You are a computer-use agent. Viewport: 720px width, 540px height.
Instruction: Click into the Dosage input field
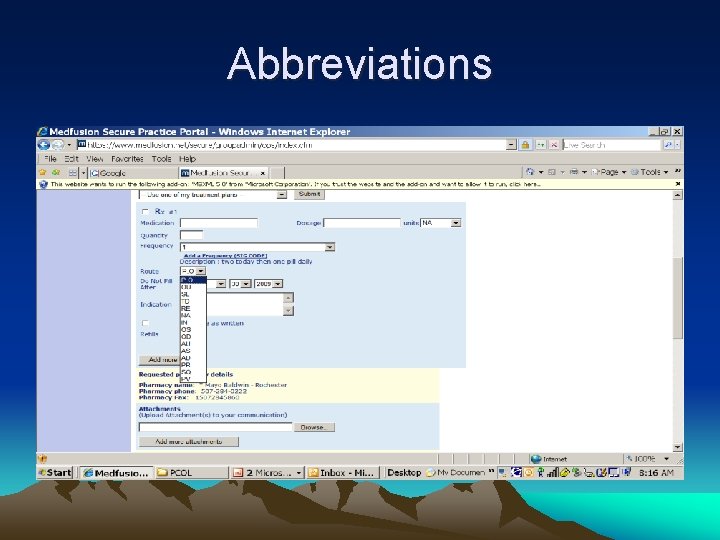click(362, 223)
